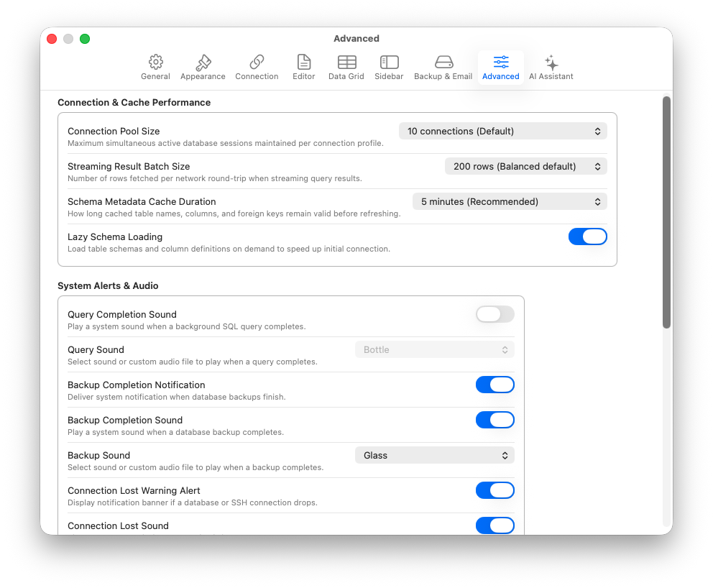Zoom the window with the green button

85,39
